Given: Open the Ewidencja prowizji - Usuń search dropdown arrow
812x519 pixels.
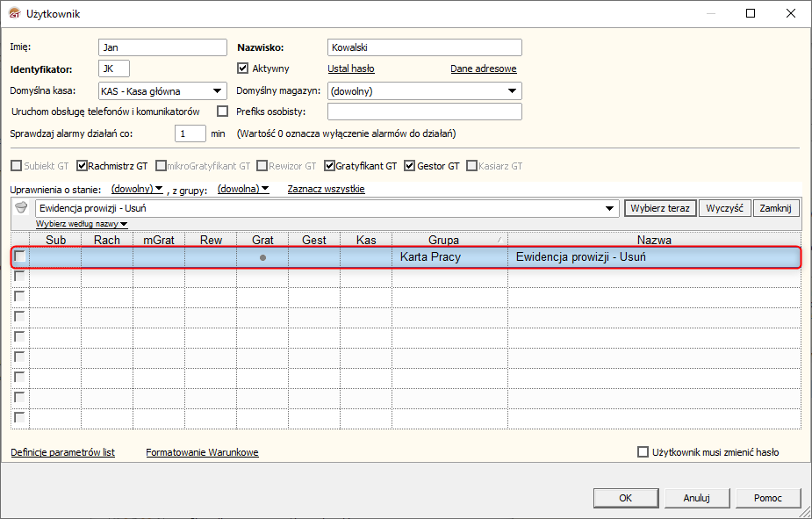Looking at the screenshot, I should click(x=609, y=208).
